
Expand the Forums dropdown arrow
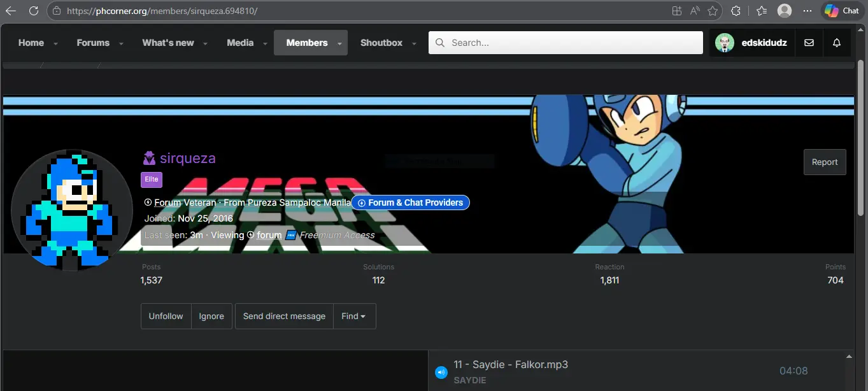[121, 43]
